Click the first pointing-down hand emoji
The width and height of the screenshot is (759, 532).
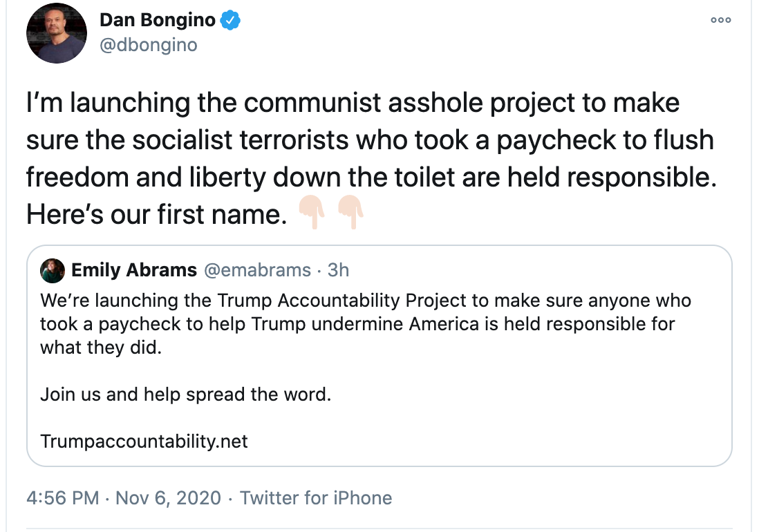(312, 212)
